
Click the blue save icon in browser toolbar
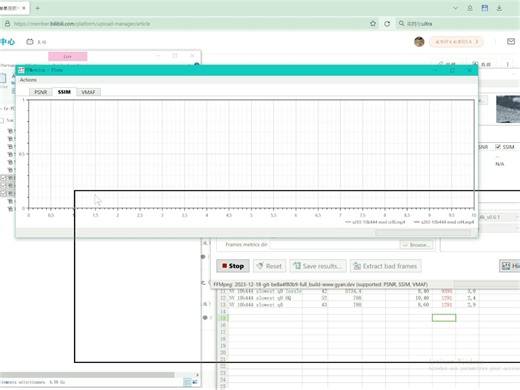pyautogui.click(x=485, y=8)
